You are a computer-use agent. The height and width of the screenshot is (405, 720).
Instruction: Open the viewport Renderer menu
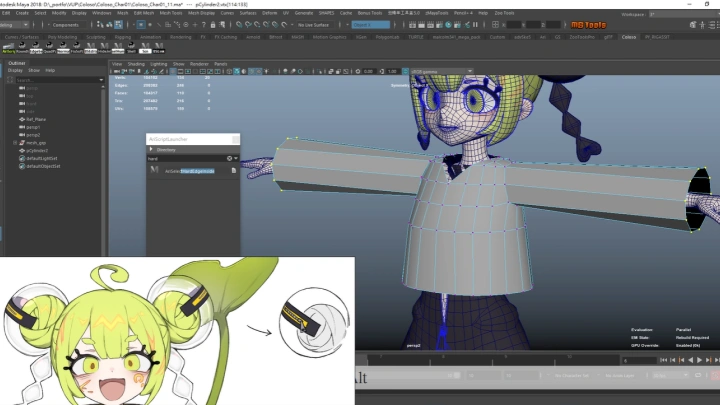click(199, 64)
